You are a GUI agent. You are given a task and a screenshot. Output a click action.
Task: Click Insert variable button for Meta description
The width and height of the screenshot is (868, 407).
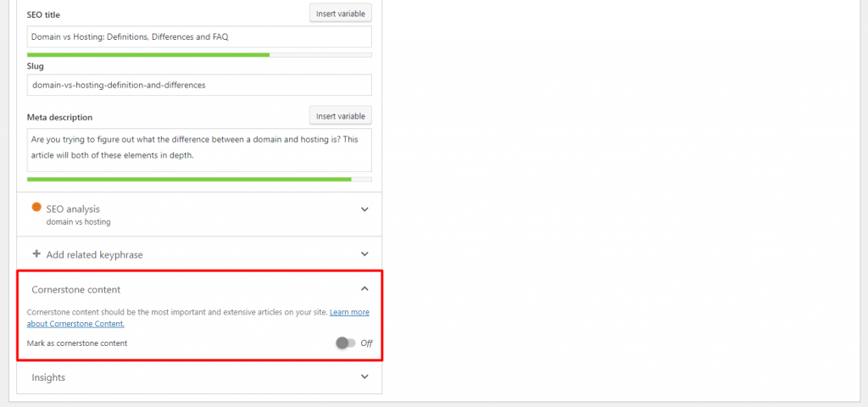(341, 116)
